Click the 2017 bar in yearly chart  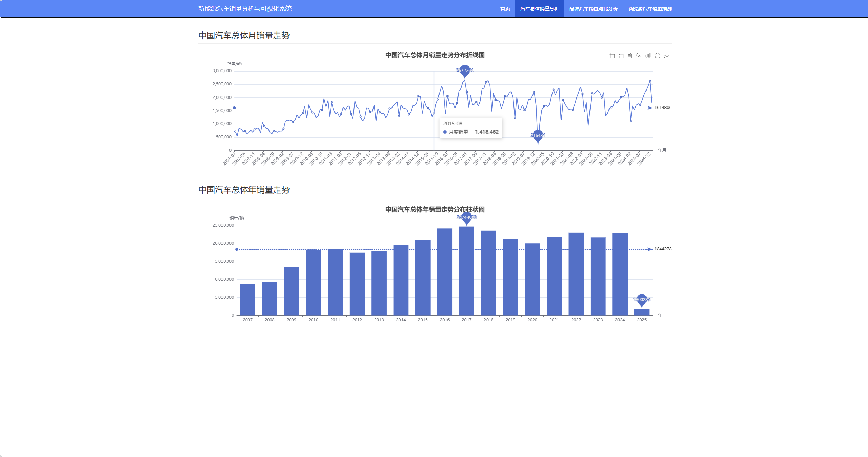point(466,271)
